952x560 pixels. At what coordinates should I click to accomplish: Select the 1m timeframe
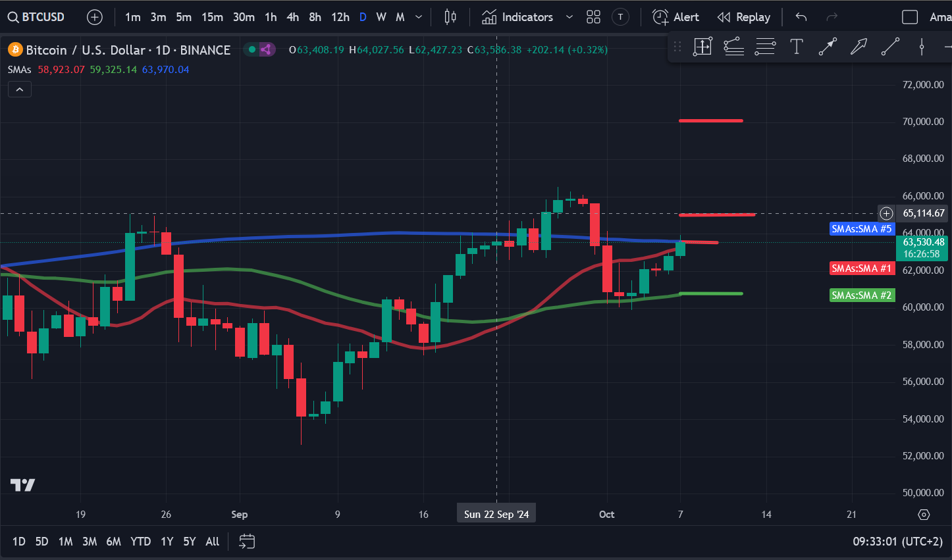click(133, 17)
